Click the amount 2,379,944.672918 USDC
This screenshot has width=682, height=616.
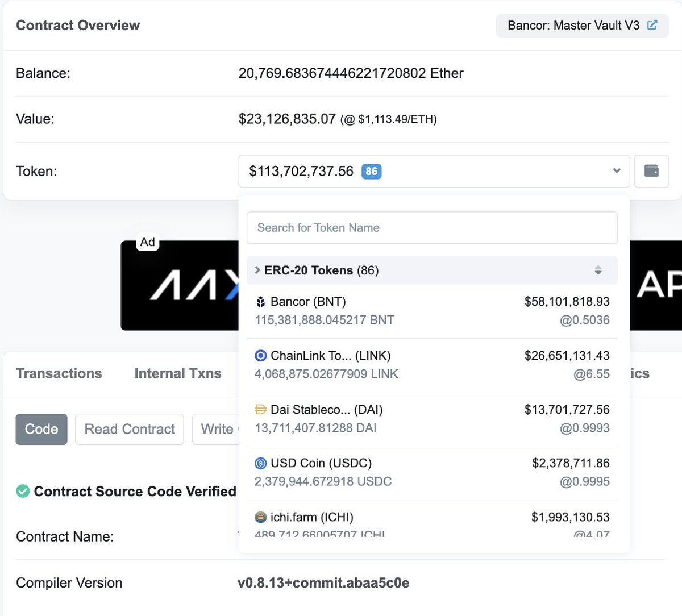[x=323, y=481]
